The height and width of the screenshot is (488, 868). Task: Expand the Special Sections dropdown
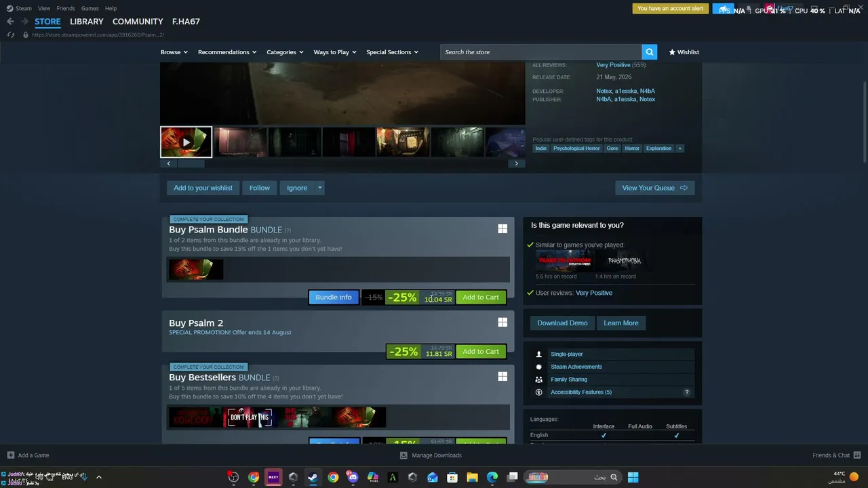coord(392,52)
